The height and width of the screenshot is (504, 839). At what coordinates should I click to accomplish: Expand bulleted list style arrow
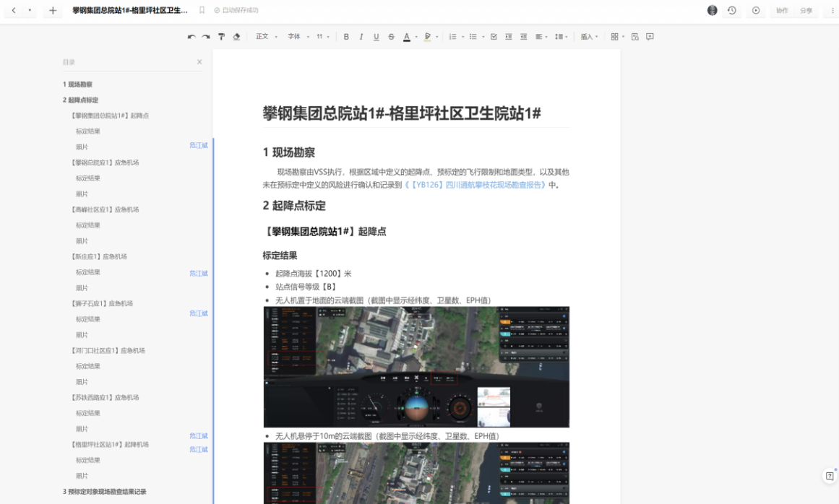(483, 37)
